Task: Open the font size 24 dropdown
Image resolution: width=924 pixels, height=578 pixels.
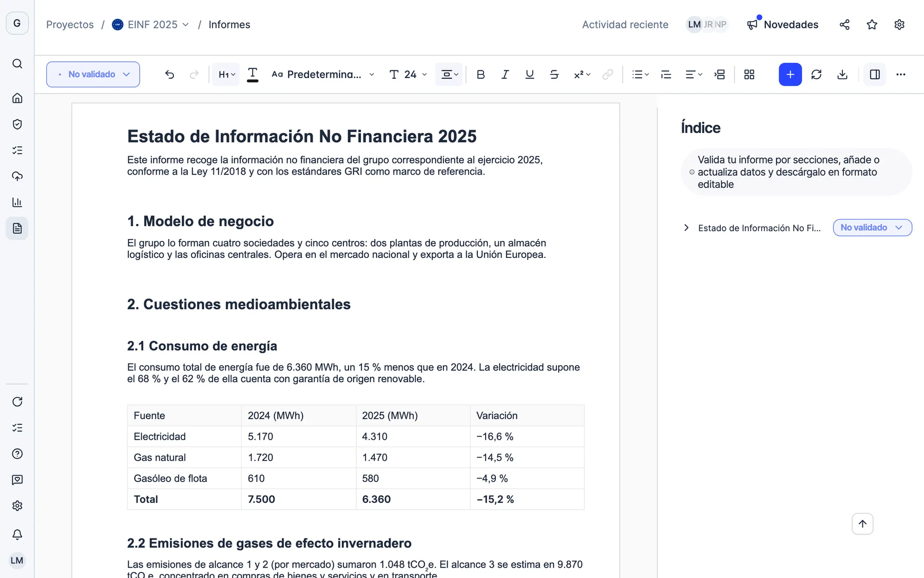Action: coord(408,74)
